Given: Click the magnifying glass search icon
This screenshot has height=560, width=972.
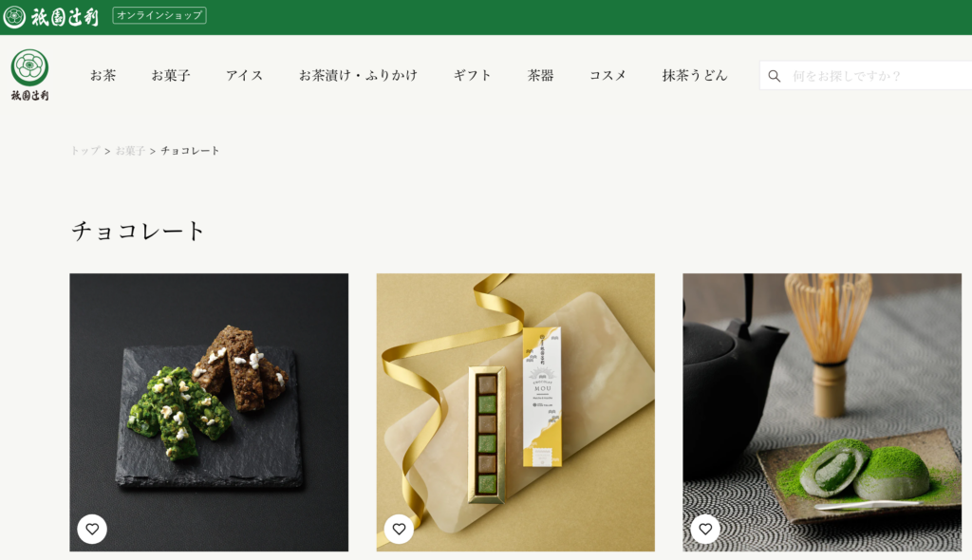Looking at the screenshot, I should 775,76.
